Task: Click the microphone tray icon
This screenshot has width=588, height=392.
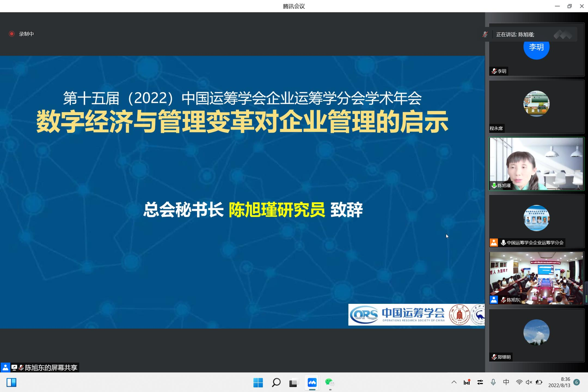Action: click(x=493, y=382)
